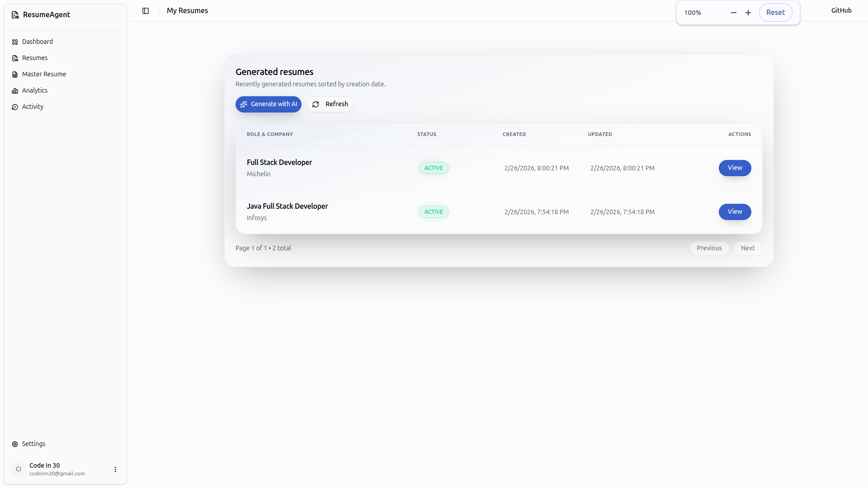Image resolution: width=868 pixels, height=488 pixels.
Task: Click the Analytics bar chart icon
Action: [15, 91]
